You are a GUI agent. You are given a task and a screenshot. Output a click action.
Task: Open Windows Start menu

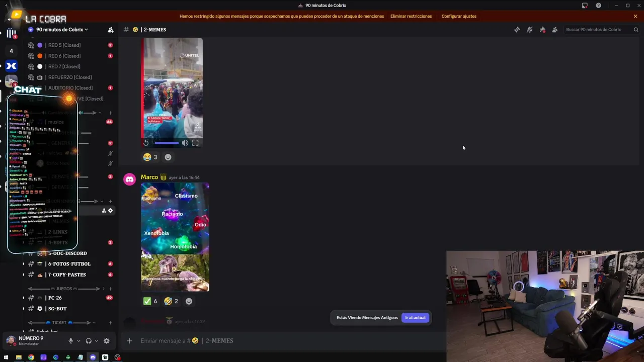[7, 357]
